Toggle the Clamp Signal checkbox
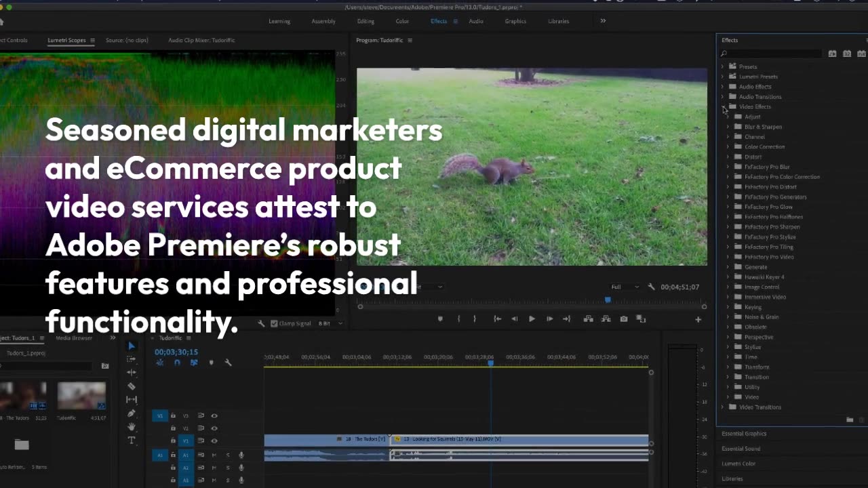 (x=274, y=323)
